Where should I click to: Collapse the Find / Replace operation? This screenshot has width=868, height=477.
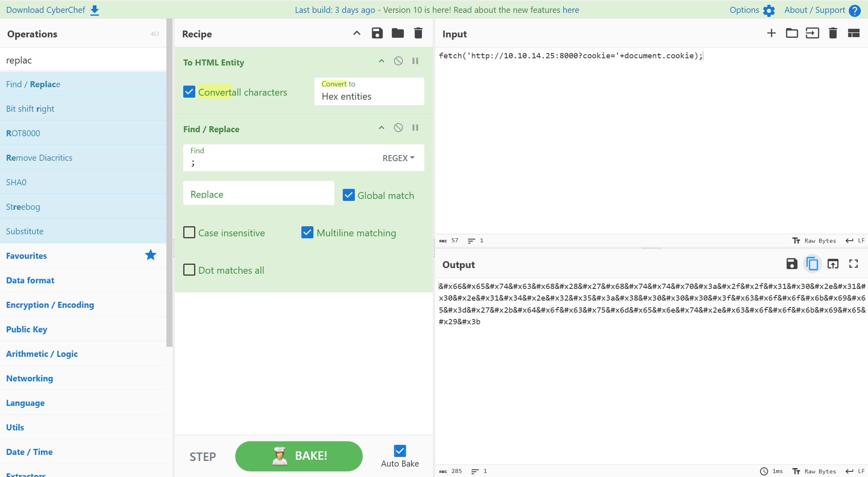(381, 128)
